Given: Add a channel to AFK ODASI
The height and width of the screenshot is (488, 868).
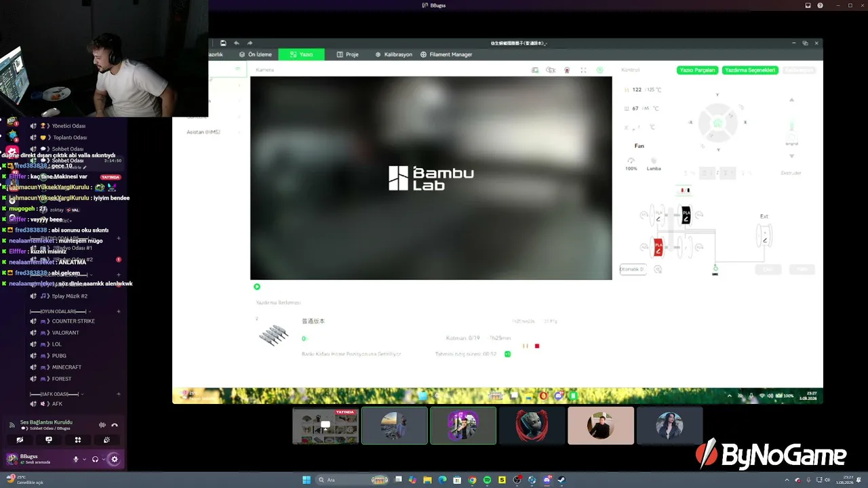Looking at the screenshot, I should tap(119, 394).
